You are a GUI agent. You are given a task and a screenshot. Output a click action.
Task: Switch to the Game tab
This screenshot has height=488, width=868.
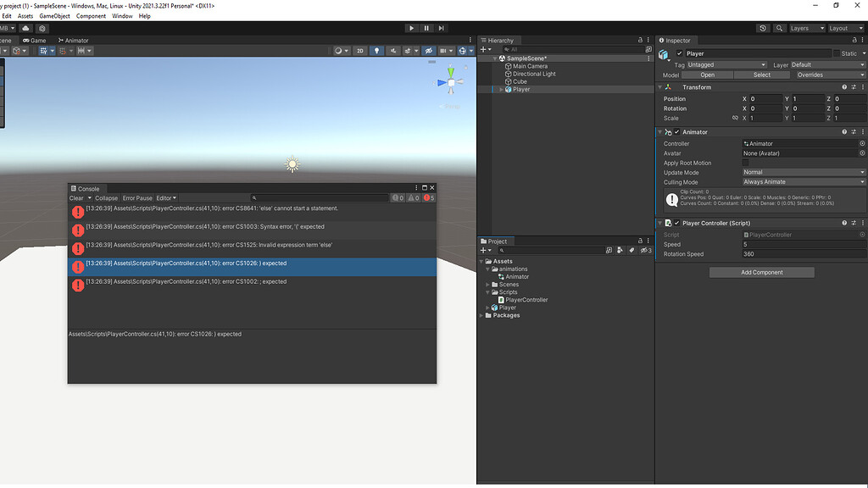click(x=35, y=40)
